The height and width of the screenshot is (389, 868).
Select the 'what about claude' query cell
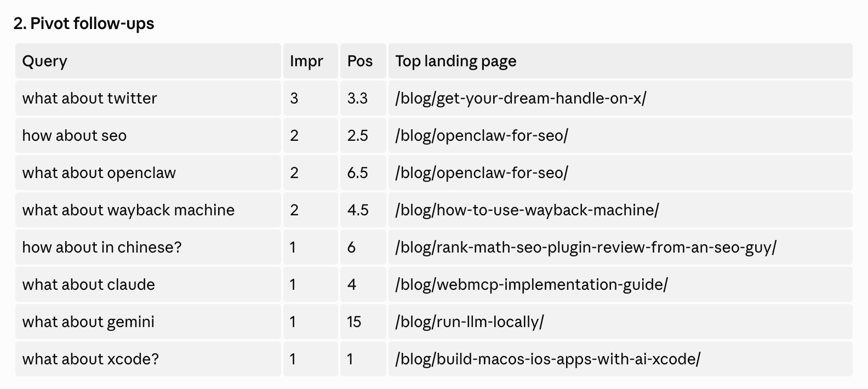[x=148, y=284]
